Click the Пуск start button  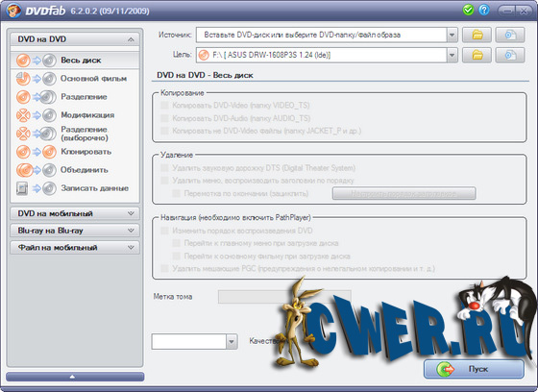(474, 369)
